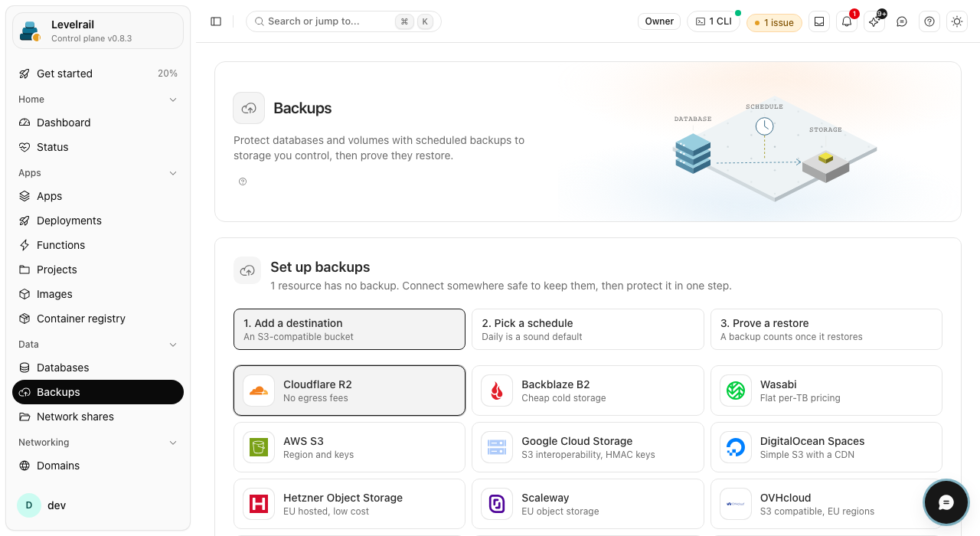Screen dimensions: 980x536
Task: Choose OVHcloud destination card
Action: tap(826, 504)
